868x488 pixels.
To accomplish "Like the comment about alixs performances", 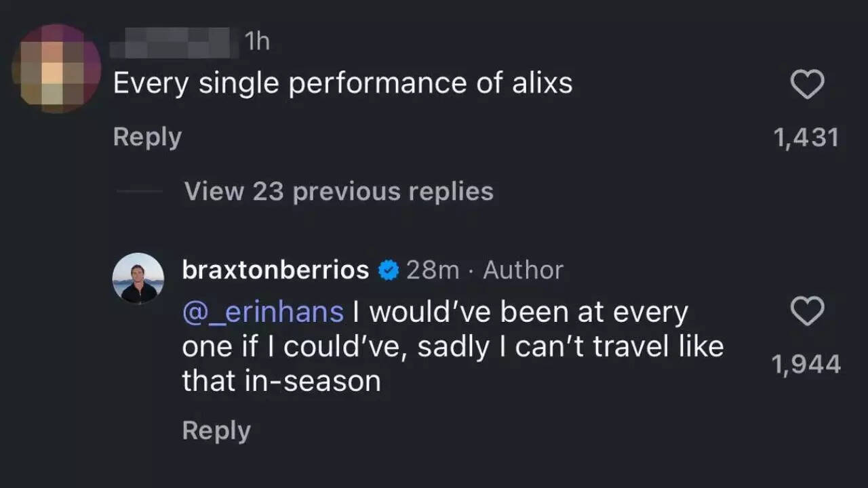I will coord(807,84).
